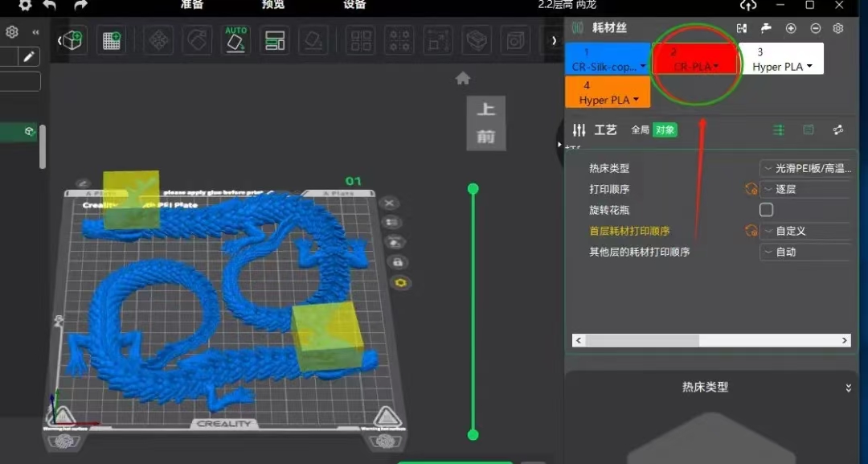
Task: Click bottom handle of layer slider
Action: 473,435
